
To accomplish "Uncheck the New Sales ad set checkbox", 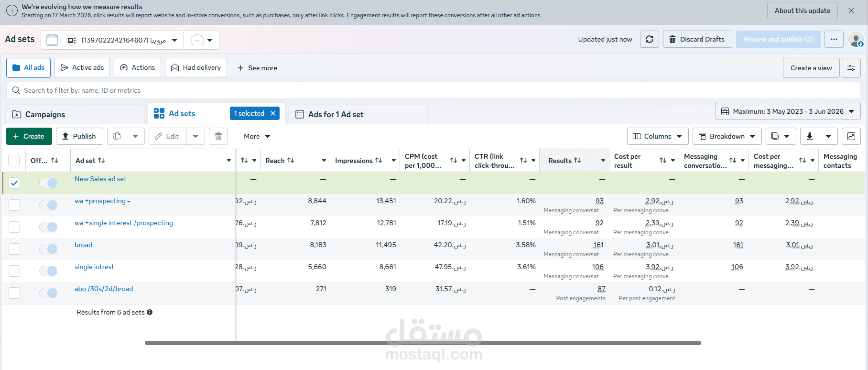I will click(x=14, y=183).
